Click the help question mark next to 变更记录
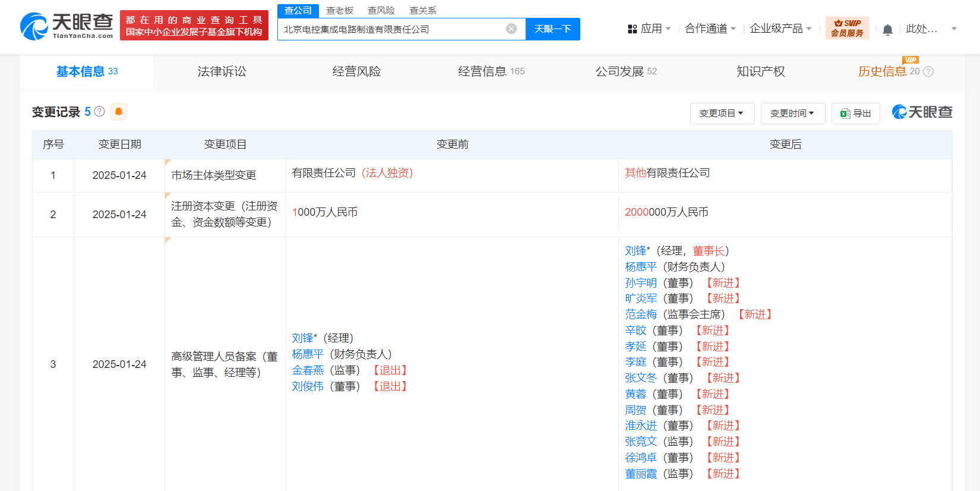This screenshot has height=491, width=980. pyautogui.click(x=100, y=112)
